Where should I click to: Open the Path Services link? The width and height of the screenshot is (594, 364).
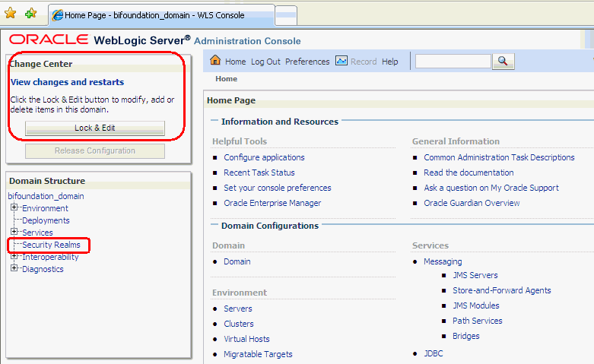478,321
